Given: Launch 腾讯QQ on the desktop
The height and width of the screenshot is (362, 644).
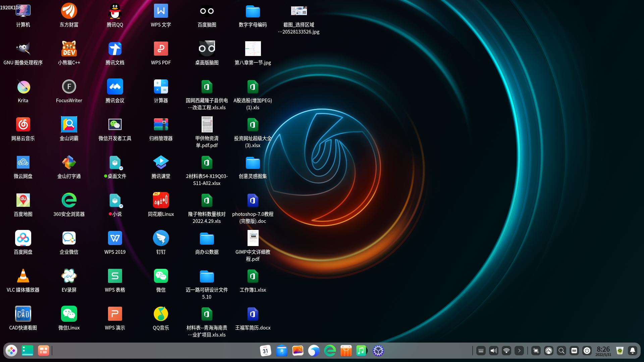Looking at the screenshot, I should pos(115,11).
